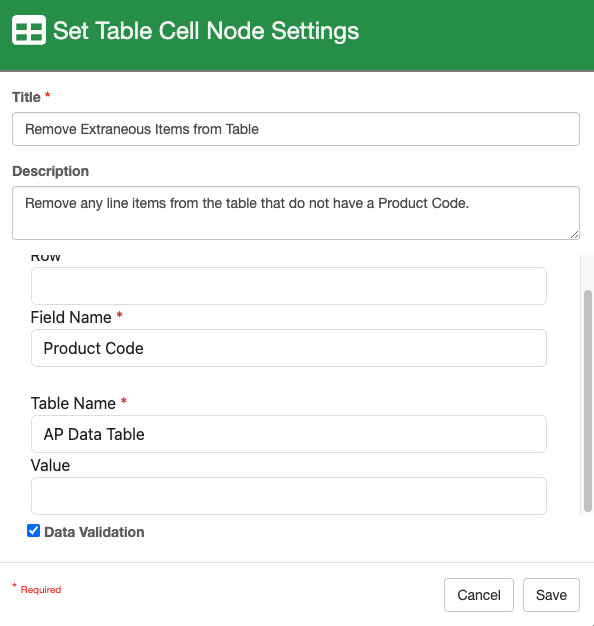Click the Description field label

(51, 171)
